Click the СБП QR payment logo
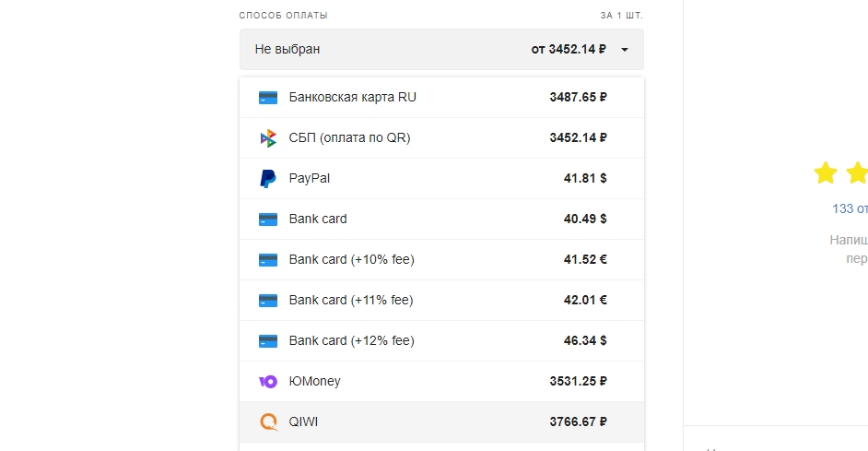868x451 pixels. coord(268,138)
